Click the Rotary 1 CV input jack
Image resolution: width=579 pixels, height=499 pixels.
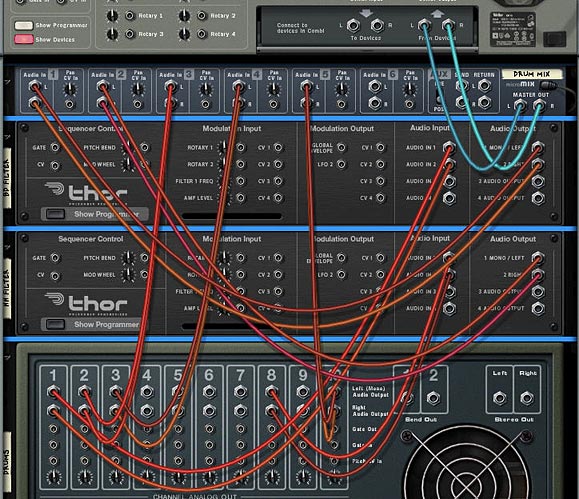click(x=130, y=16)
